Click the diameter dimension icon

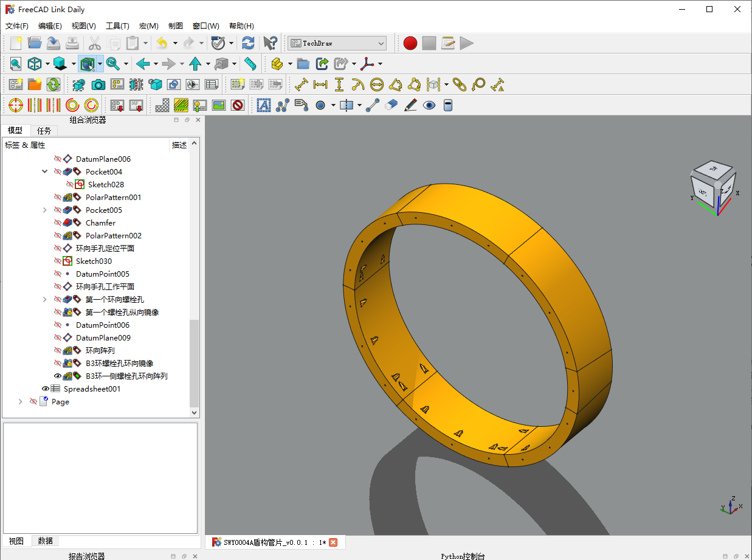tap(376, 85)
